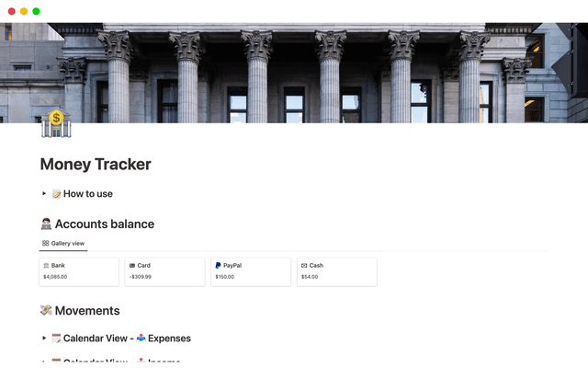Open the Card balance amount -$309.99
Screen dimensions: 588x368
141,277
